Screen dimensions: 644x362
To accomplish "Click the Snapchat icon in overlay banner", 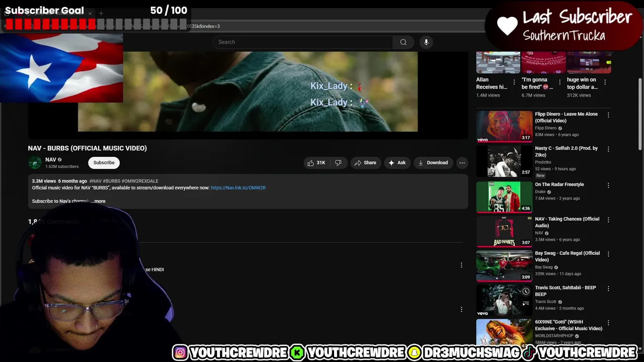I will [414, 353].
